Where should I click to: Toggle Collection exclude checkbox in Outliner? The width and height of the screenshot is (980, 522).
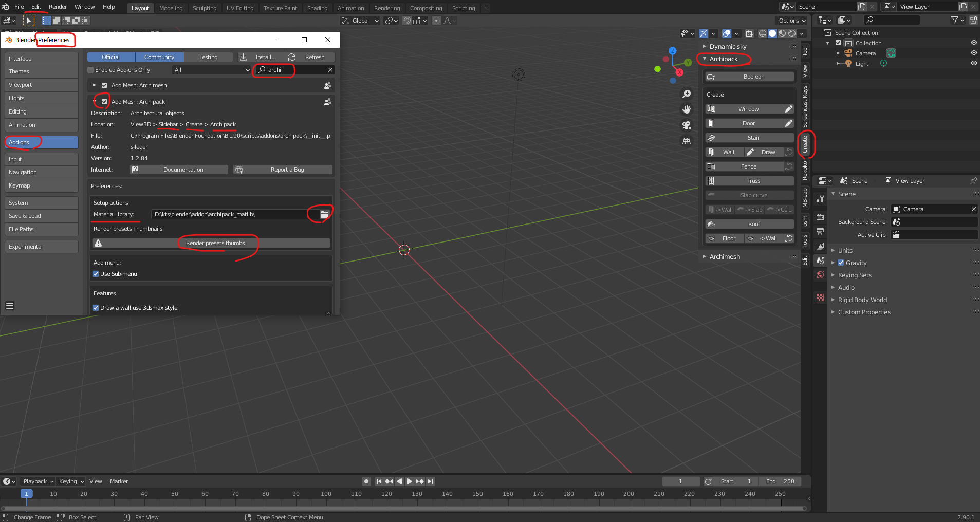[x=838, y=43]
